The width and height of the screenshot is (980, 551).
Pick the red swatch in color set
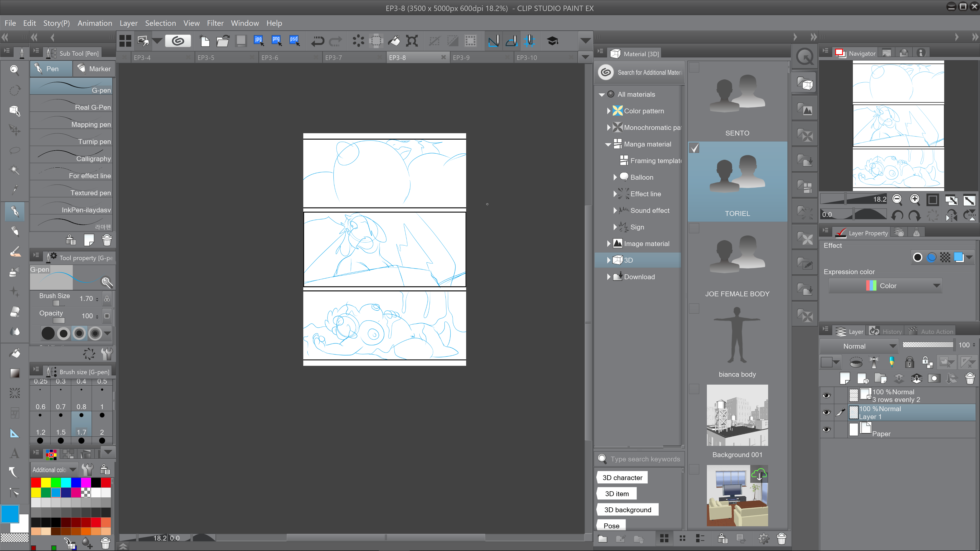point(36,483)
